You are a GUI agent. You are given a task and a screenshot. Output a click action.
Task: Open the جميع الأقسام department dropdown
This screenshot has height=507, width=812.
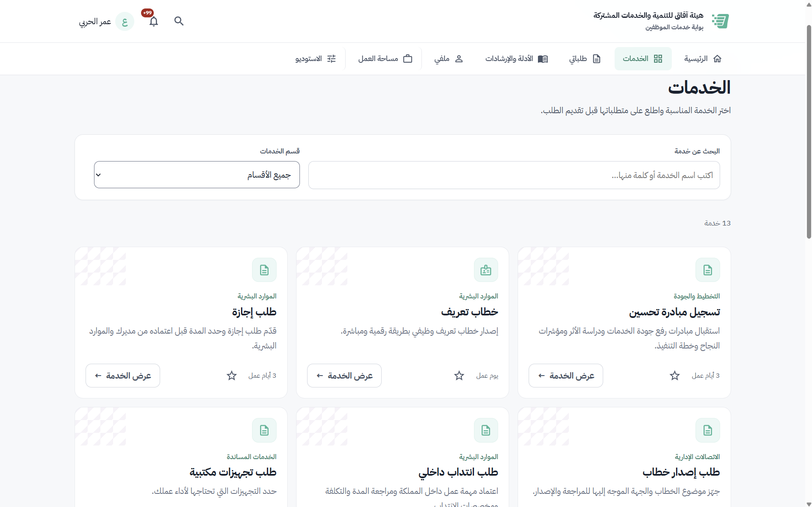(x=197, y=175)
